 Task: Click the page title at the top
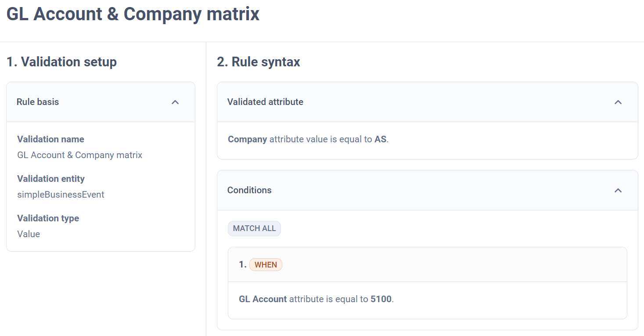(x=133, y=14)
